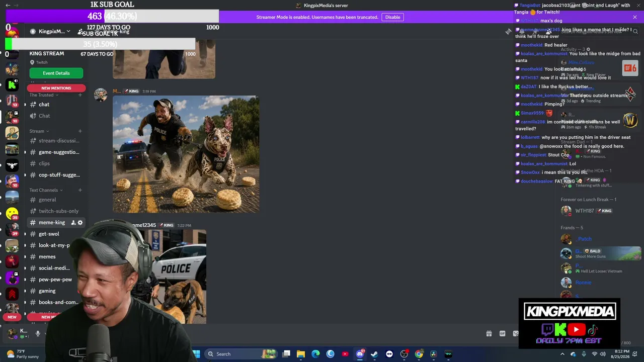Open system tray Wi-Fi icon
Screen dimensions: 644x362
(x=594, y=354)
